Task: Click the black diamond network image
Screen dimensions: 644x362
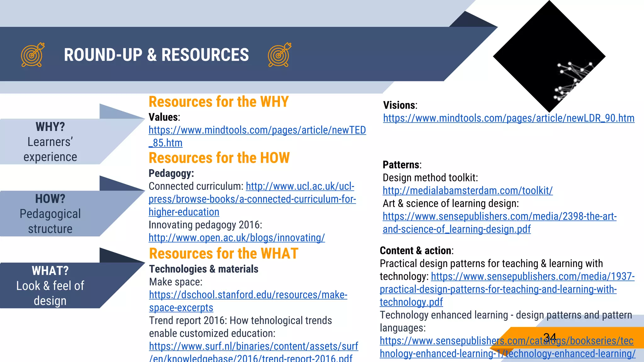Action: [549, 57]
